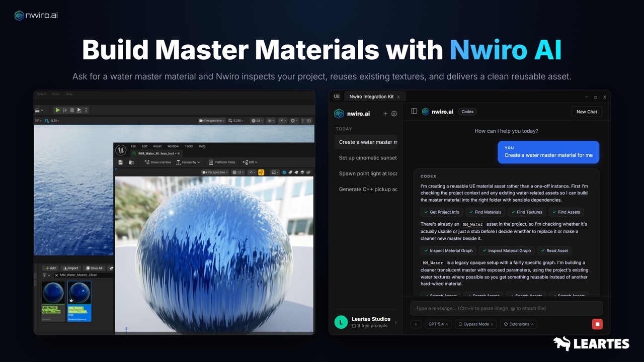The height and width of the screenshot is (362, 644).
Task: Select the MM_Water_Master_Clean Material thumbnail
Action: 53,301
